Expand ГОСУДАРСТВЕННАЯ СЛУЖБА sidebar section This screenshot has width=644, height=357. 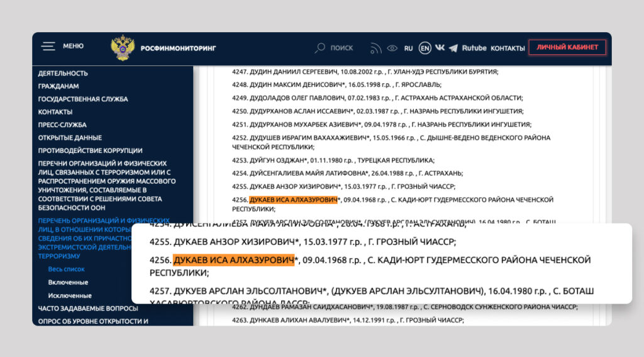82,99
